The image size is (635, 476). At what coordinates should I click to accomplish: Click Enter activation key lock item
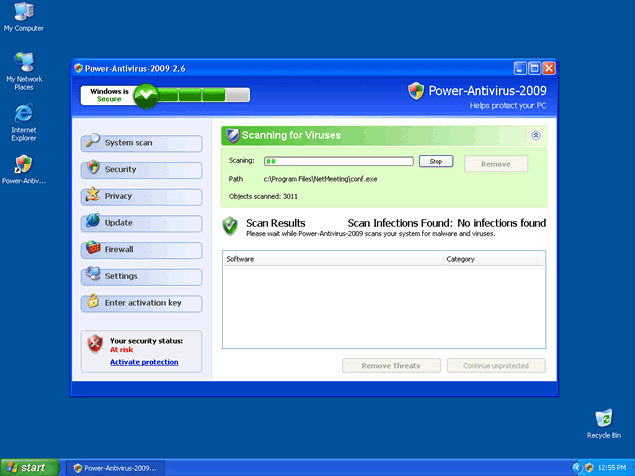click(139, 302)
